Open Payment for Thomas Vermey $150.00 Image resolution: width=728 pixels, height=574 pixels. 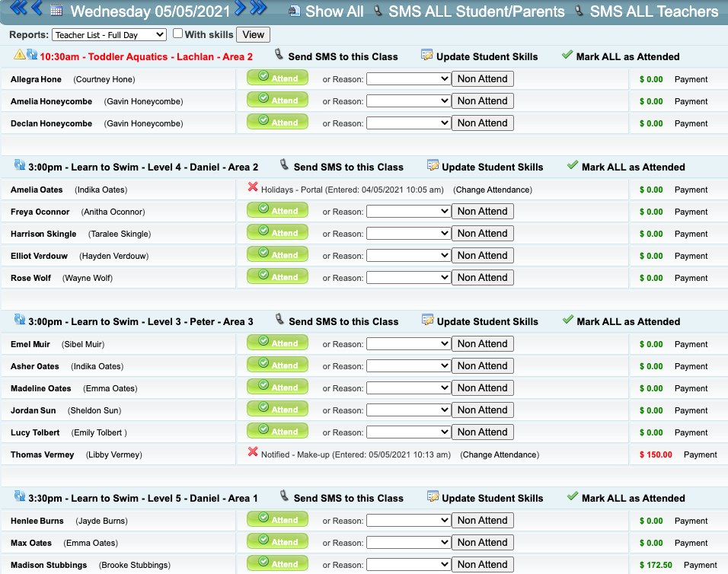700,454
